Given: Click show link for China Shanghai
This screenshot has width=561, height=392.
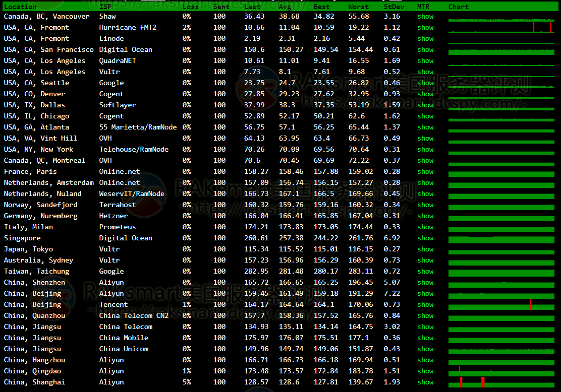Looking at the screenshot, I should pyautogui.click(x=425, y=382).
